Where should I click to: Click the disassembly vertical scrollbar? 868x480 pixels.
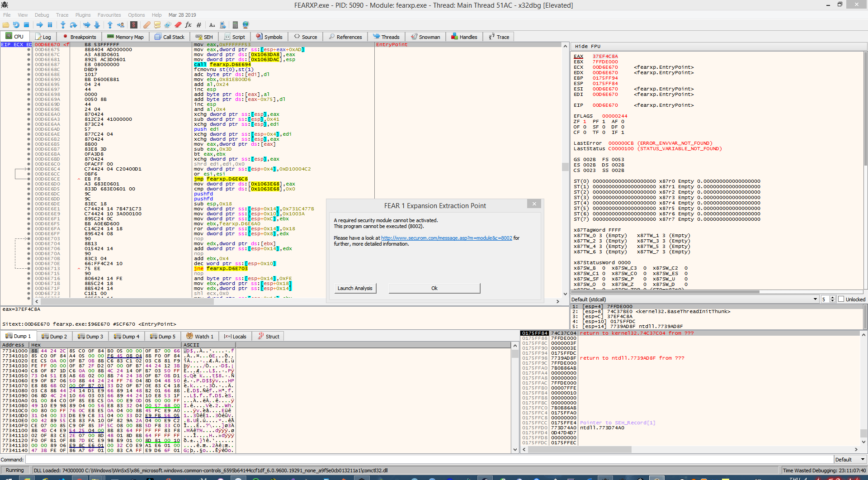pyautogui.click(x=565, y=170)
